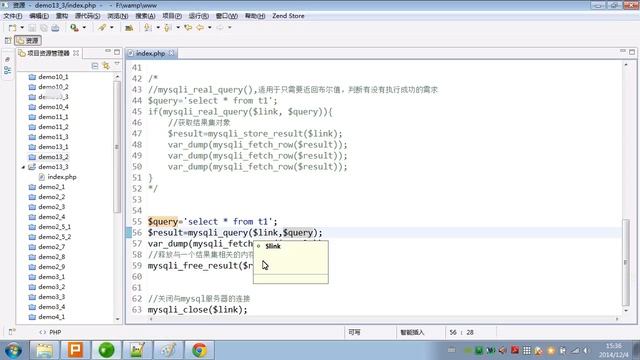Click the project explorer vertical scrollbar

coord(117,147)
